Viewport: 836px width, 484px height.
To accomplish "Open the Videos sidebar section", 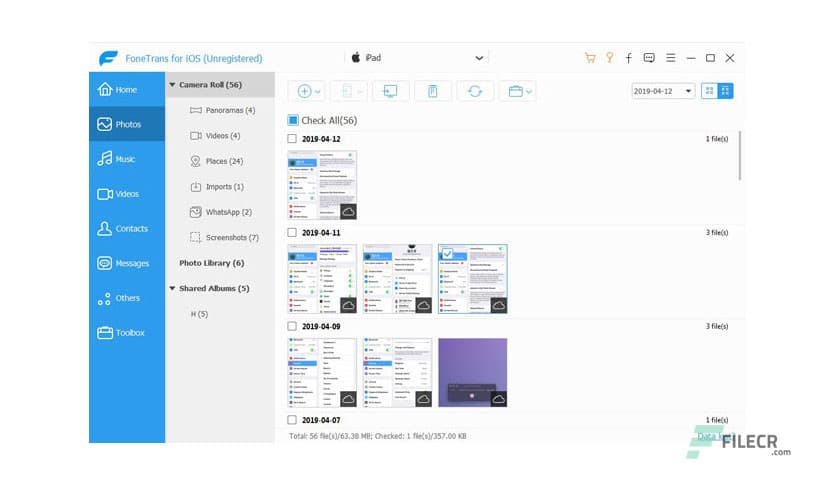I will (126, 193).
